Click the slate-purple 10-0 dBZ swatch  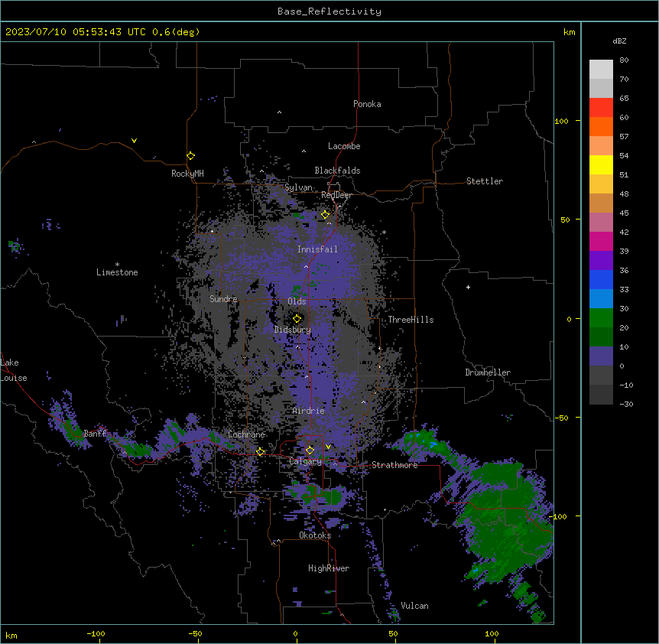(601, 356)
